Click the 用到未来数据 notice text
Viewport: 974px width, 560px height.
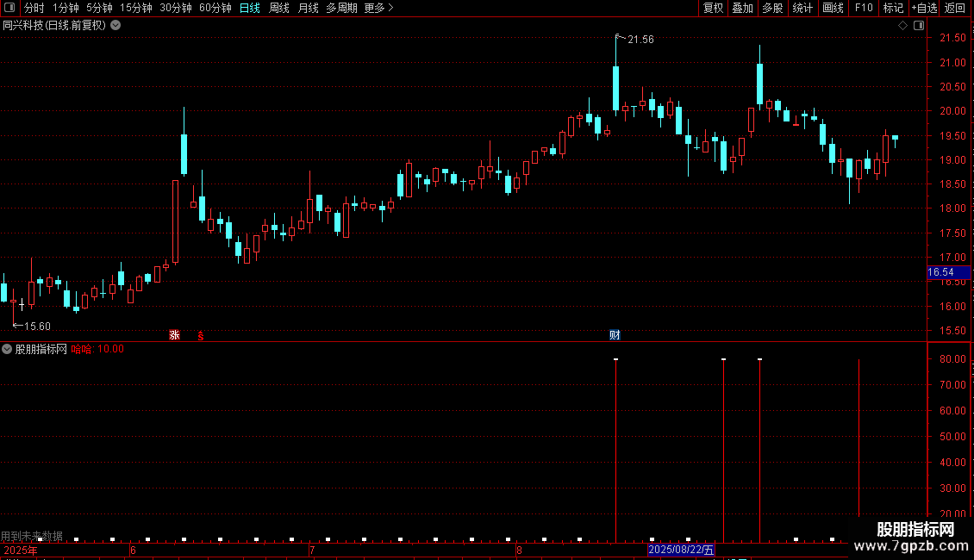point(32,536)
